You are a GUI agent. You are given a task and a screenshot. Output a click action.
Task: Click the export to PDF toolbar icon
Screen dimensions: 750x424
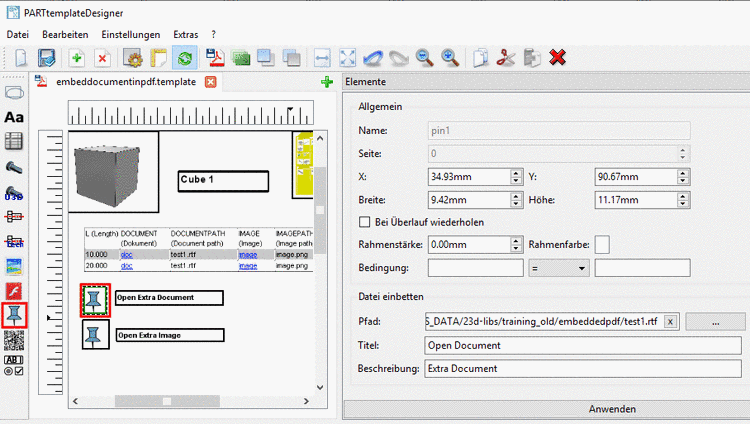coord(215,58)
